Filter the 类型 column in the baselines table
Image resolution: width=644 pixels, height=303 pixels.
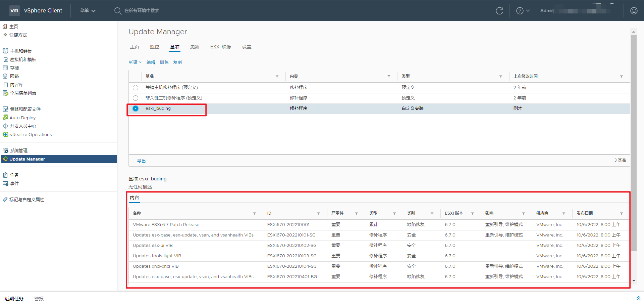(501, 77)
